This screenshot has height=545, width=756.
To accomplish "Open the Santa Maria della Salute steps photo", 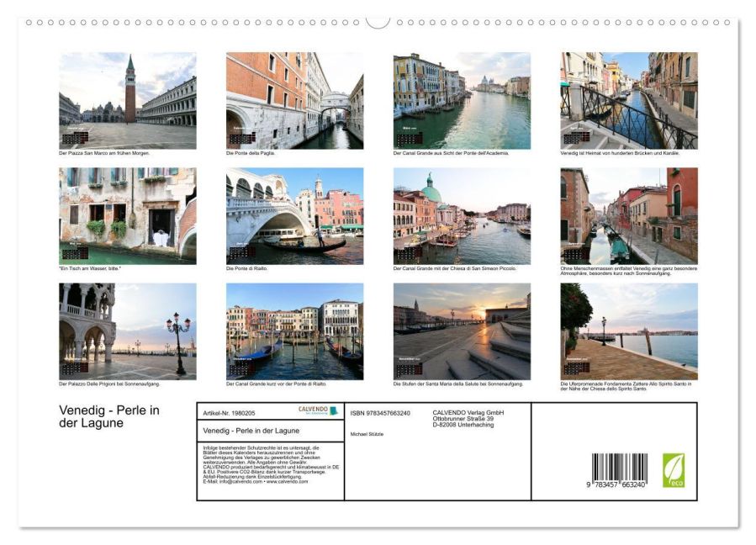I will coord(462,331).
